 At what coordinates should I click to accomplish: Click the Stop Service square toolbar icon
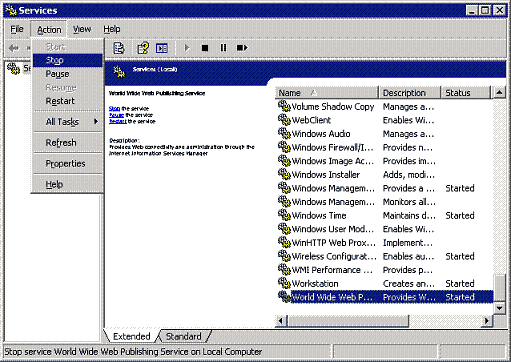205,48
